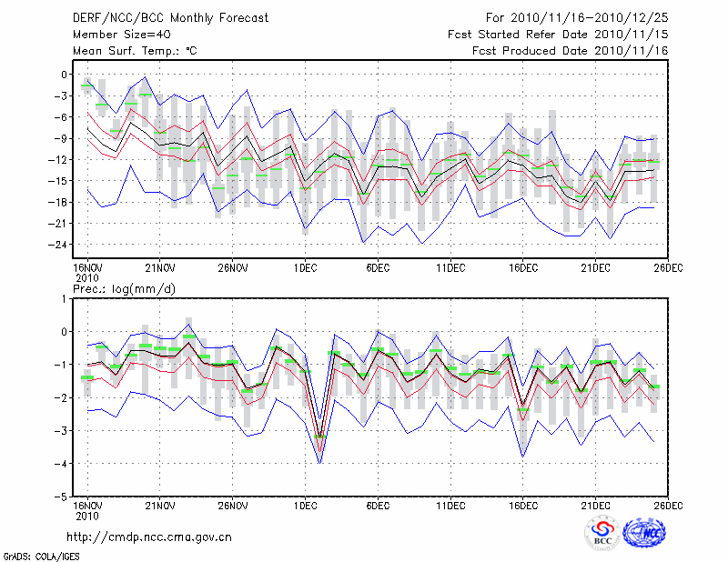
Task: Select the Fcst Started Refer Date line
Action: pyautogui.click(x=558, y=34)
